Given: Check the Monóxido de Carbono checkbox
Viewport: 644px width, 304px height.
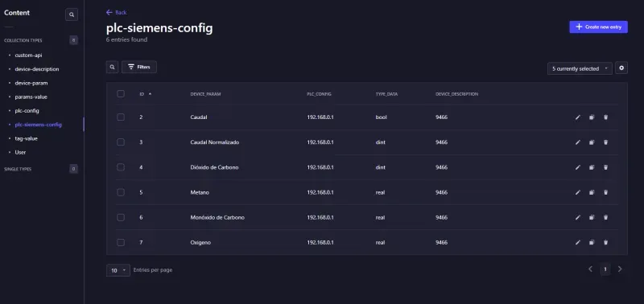Looking at the screenshot, I should [121, 217].
